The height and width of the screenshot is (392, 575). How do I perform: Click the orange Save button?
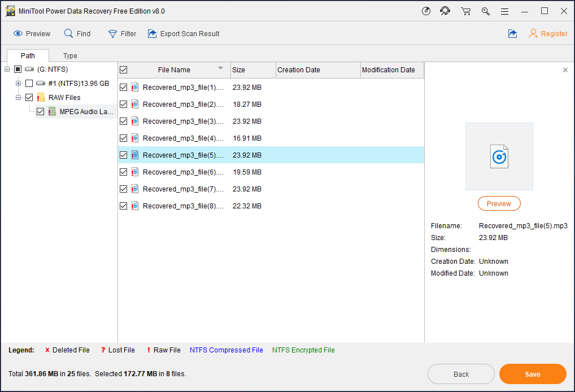pos(533,374)
